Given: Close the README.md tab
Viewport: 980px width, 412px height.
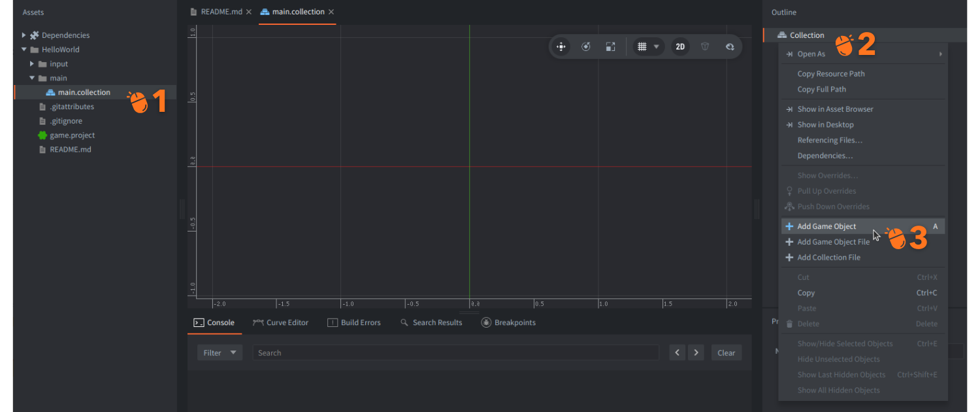Looking at the screenshot, I should click(249, 12).
